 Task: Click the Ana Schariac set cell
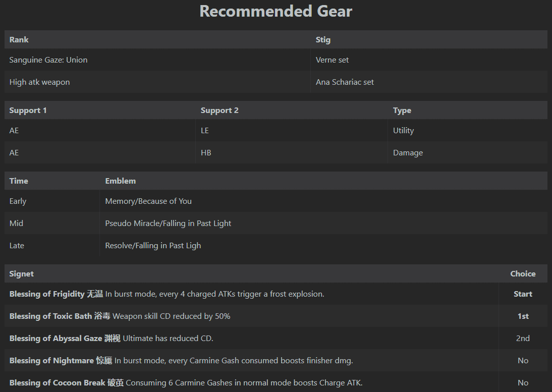click(345, 82)
